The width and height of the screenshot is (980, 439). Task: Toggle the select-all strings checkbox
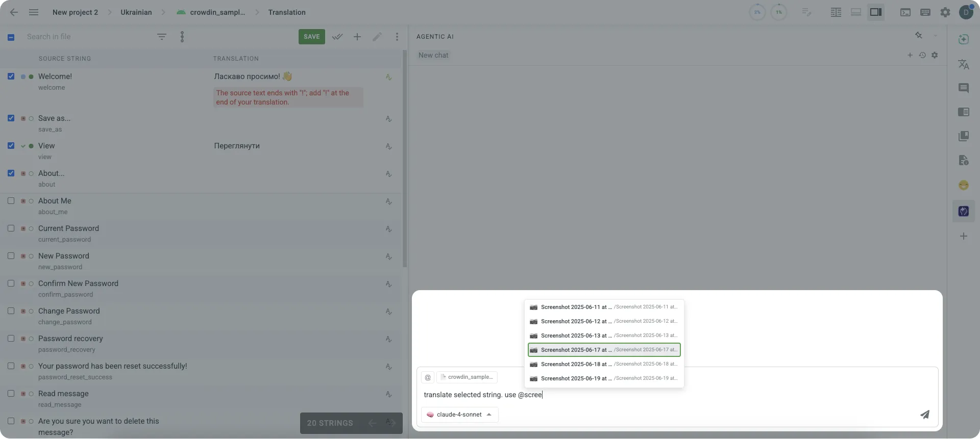tap(11, 37)
